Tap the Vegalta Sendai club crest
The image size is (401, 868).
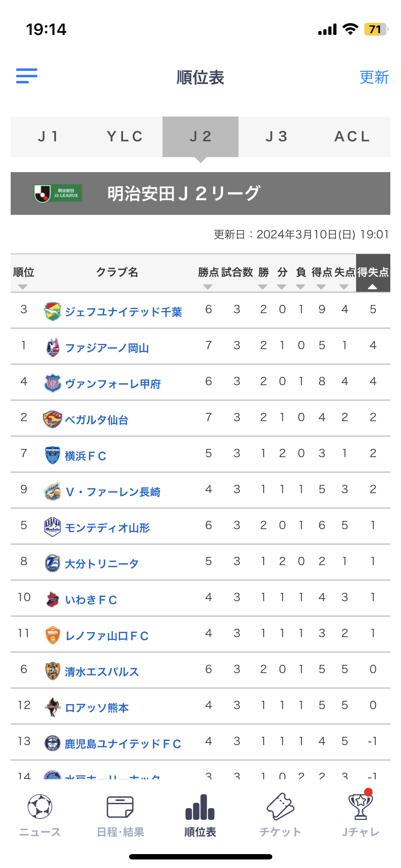pos(52,419)
